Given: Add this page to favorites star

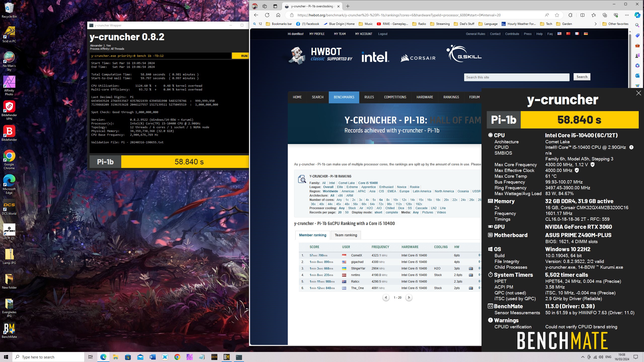Looking at the screenshot, I should (557, 15).
